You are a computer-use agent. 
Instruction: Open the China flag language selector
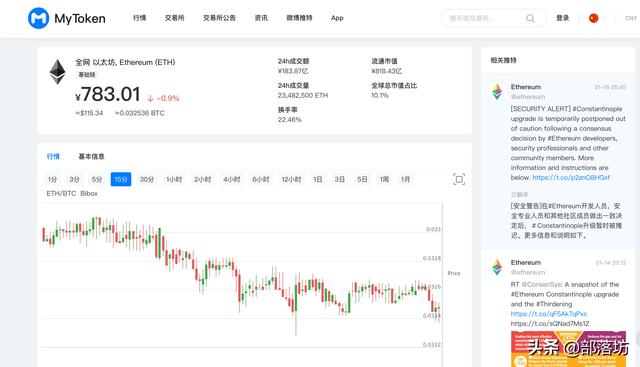[593, 18]
